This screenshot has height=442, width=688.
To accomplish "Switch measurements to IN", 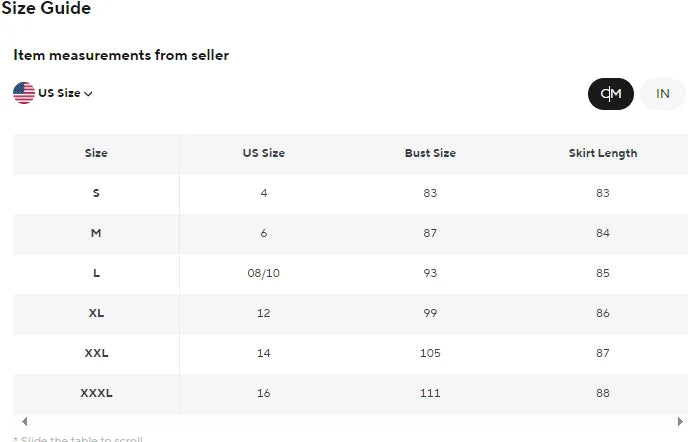I will (x=663, y=94).
